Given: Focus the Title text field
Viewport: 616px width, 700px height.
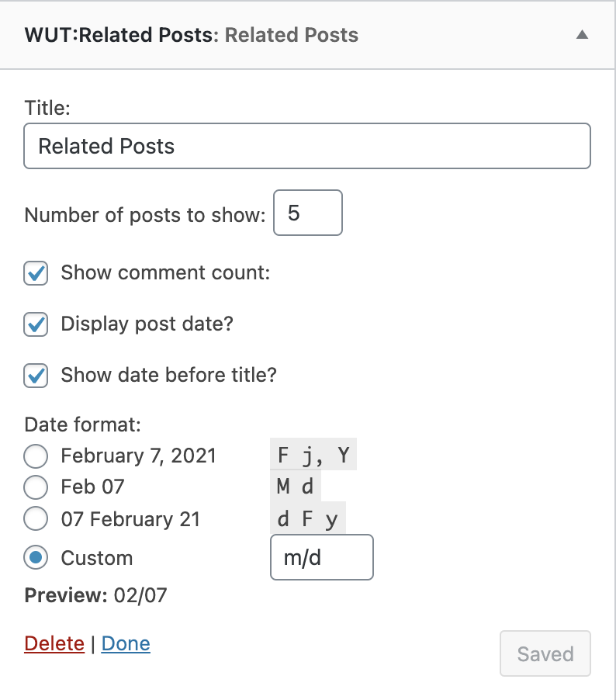Looking at the screenshot, I should (x=307, y=146).
